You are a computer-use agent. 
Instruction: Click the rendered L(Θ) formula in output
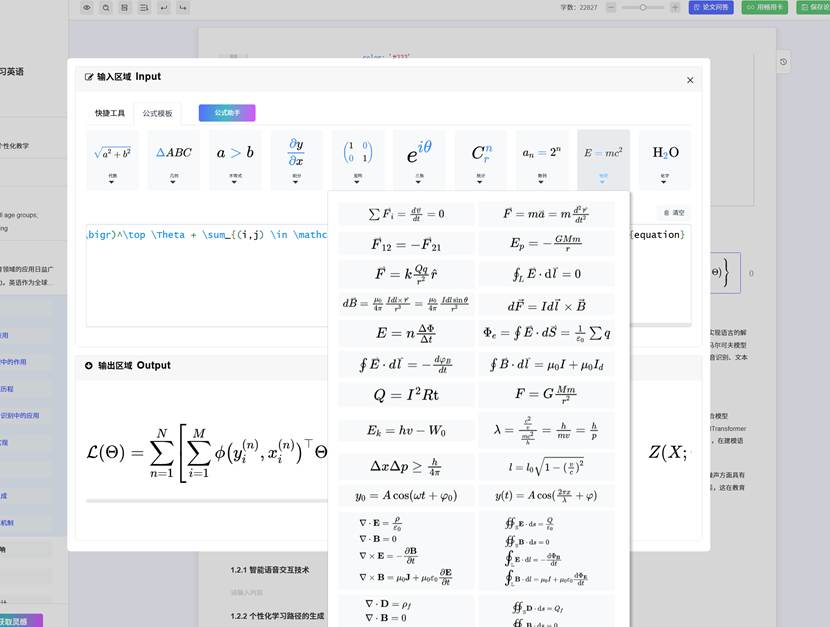click(206, 453)
